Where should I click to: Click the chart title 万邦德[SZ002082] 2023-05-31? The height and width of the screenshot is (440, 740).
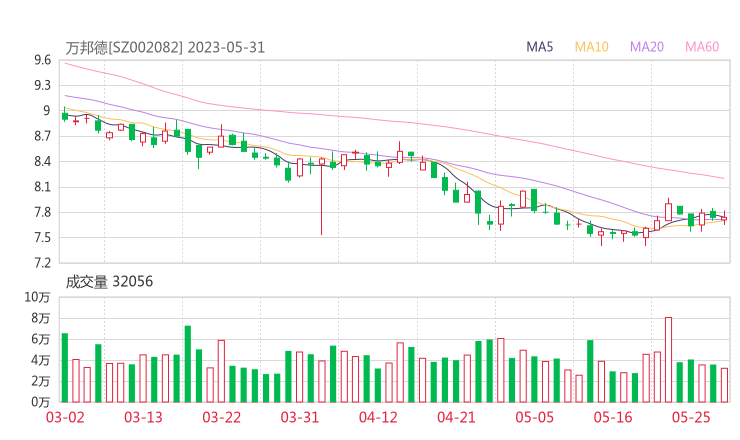tap(165, 48)
